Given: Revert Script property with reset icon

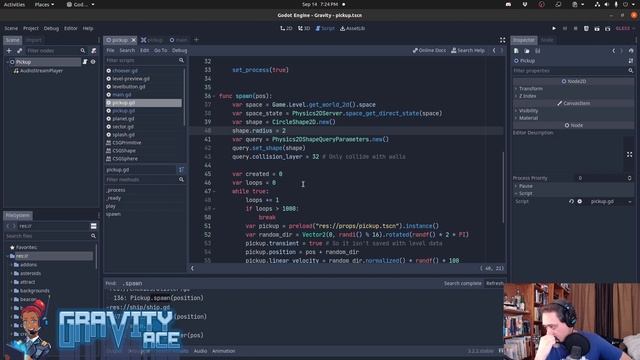Looking at the screenshot, I should coord(571,202).
